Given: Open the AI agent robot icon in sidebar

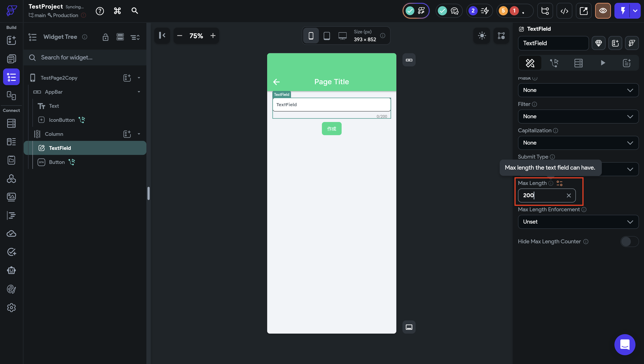Looking at the screenshot, I should [x=11, y=271].
